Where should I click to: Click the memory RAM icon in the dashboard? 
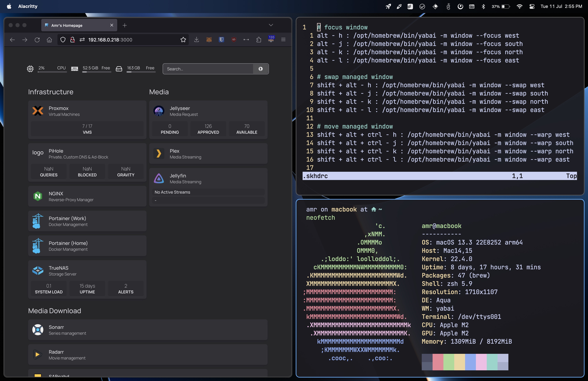[x=75, y=69]
